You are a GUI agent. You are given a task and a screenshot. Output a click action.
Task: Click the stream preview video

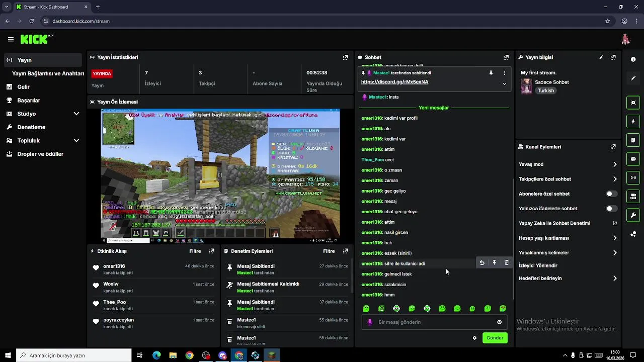coord(220,176)
